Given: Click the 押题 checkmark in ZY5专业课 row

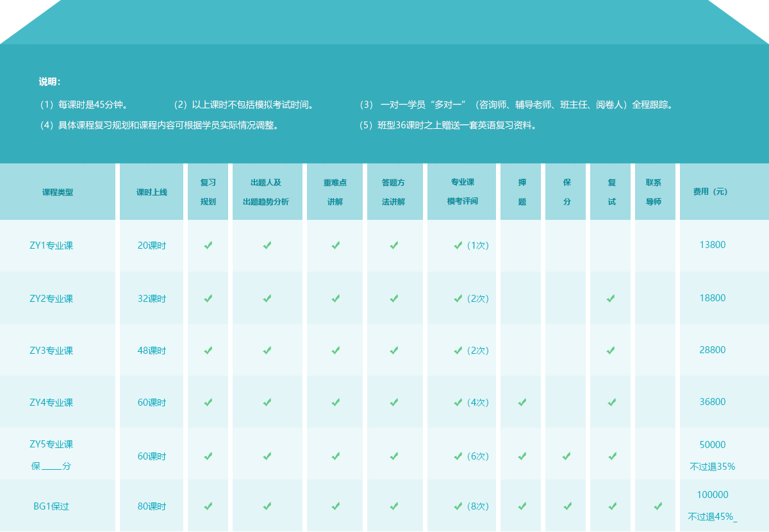Looking at the screenshot, I should [x=522, y=456].
